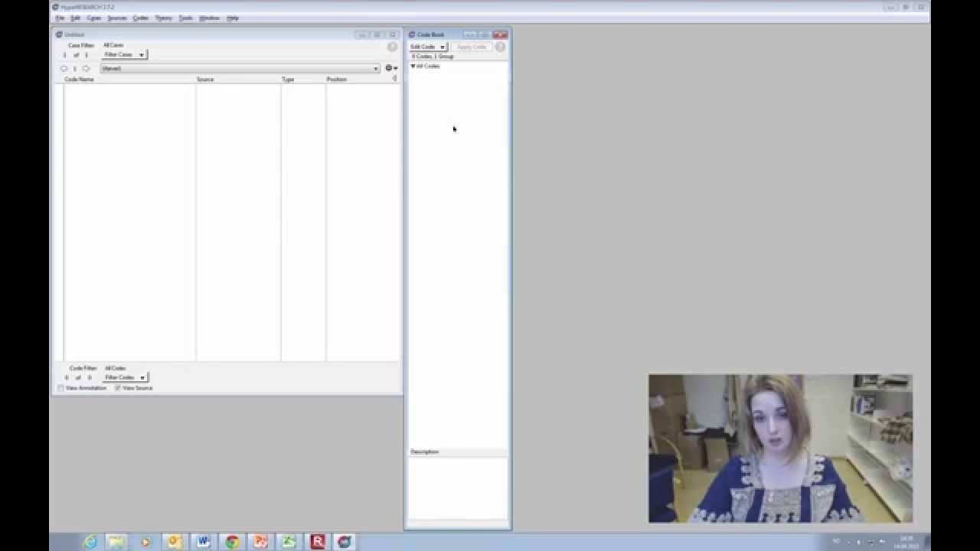Image resolution: width=980 pixels, height=551 pixels.
Task: Open Internet Explorer from the taskbar
Action: pyautogui.click(x=90, y=542)
